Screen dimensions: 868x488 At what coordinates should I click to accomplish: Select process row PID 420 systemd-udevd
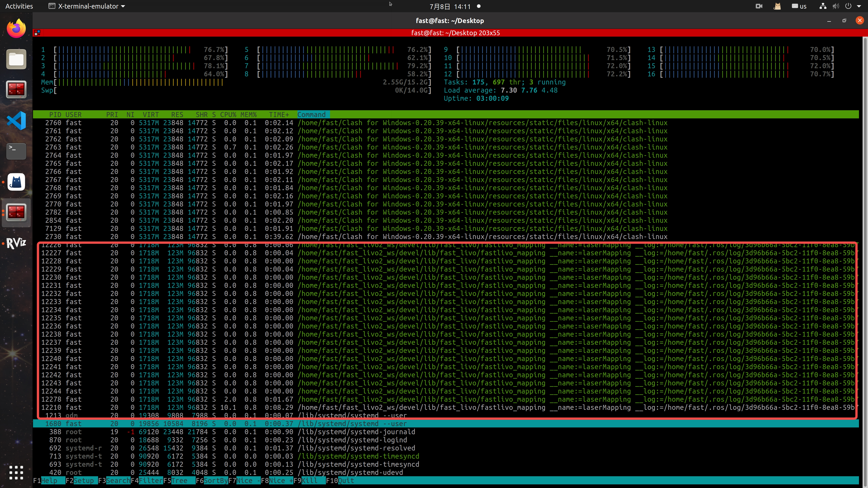[446, 472]
